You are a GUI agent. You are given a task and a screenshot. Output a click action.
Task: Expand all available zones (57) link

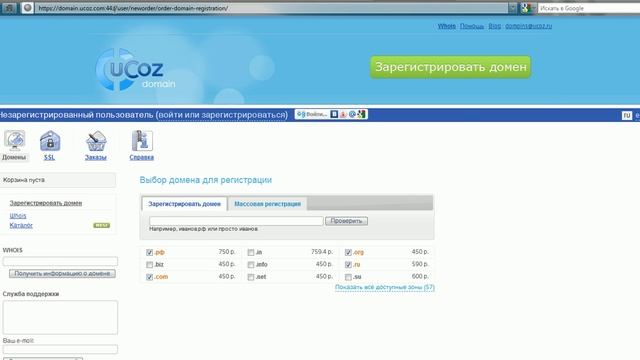(x=384, y=287)
